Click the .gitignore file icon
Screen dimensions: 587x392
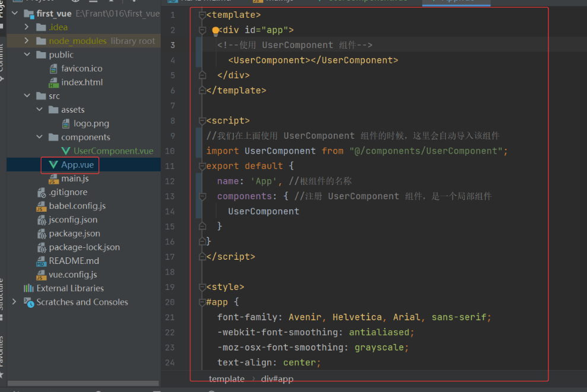point(41,193)
